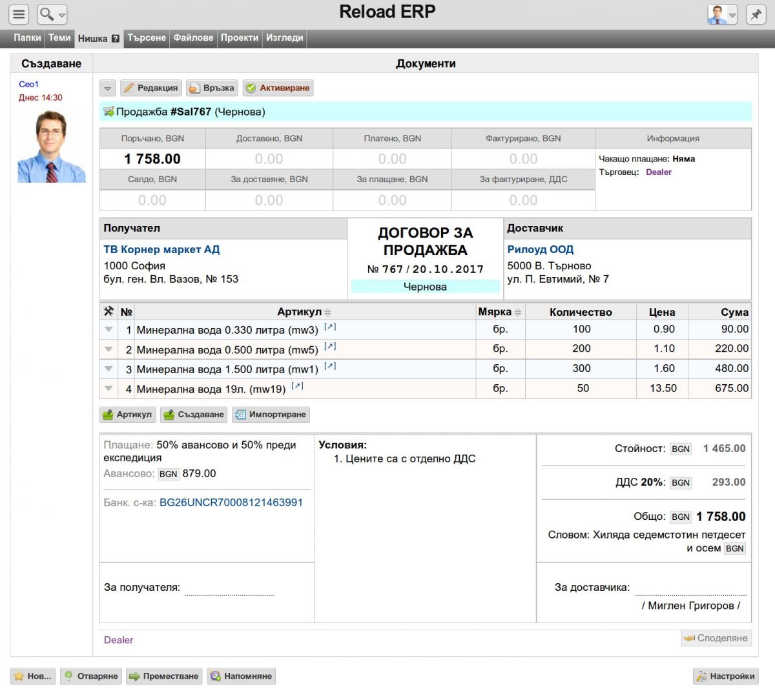Switch to the Папки tab
Viewport: 775px width, 700px height.
coord(27,38)
